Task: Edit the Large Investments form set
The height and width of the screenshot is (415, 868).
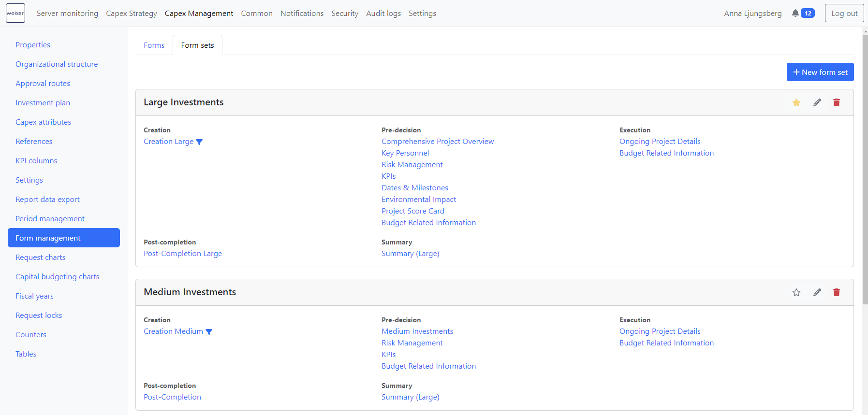Action: (817, 102)
